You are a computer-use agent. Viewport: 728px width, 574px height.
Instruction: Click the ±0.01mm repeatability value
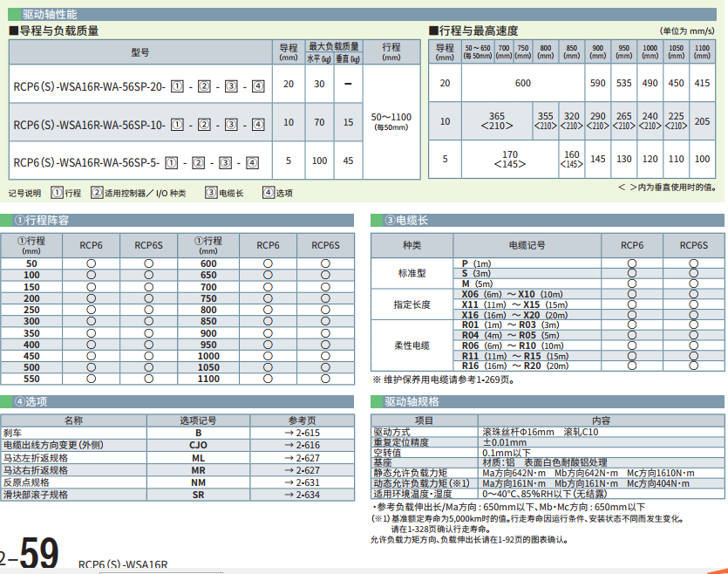(505, 442)
